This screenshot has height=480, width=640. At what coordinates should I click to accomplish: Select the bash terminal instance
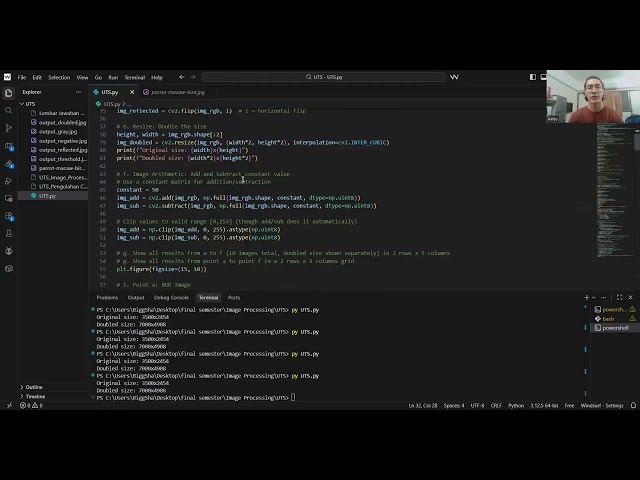tap(615, 319)
